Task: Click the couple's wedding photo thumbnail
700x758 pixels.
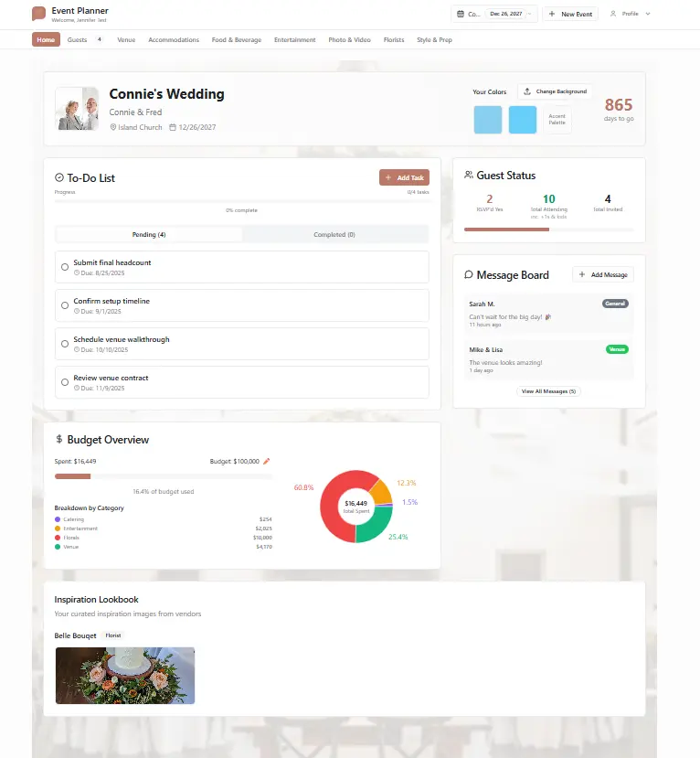Action: click(78, 109)
